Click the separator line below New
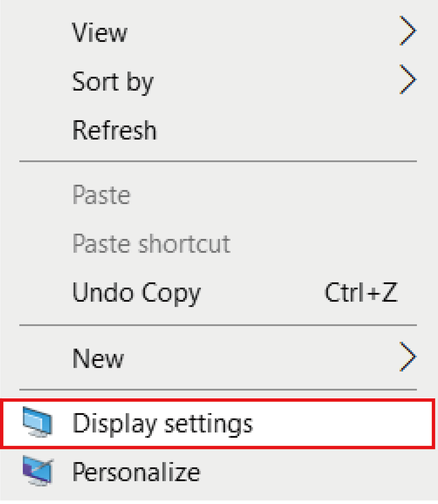Viewport: 438px width, 504px height. pyautogui.click(x=218, y=390)
